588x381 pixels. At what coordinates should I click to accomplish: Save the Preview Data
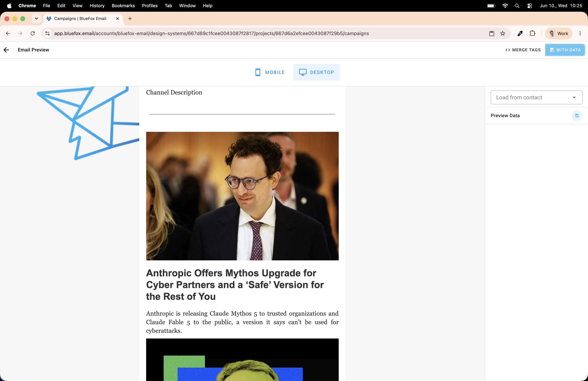pyautogui.click(x=577, y=115)
